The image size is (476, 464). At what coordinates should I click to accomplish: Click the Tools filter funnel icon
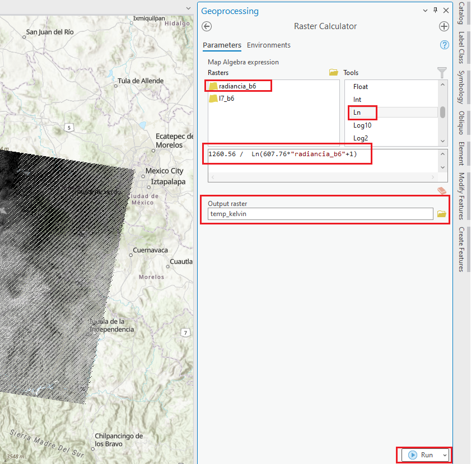(442, 73)
